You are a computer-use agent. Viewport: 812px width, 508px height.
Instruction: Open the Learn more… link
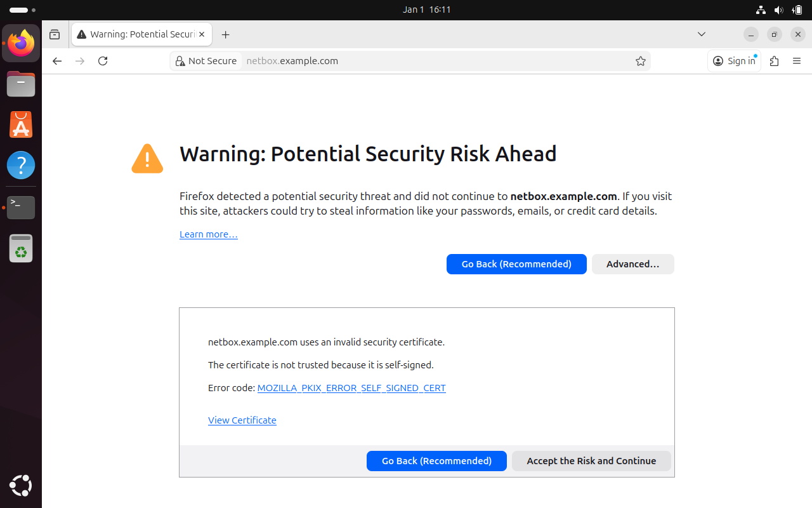pos(208,234)
